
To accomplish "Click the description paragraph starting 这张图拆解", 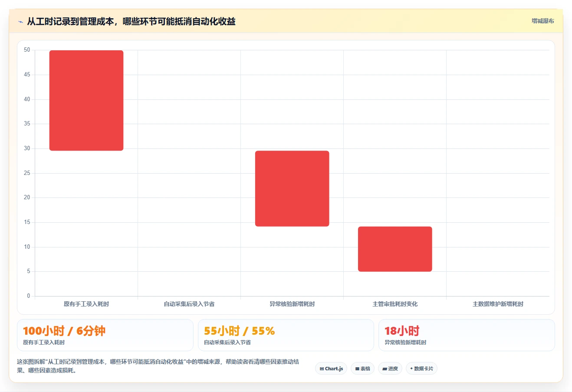I will point(158,366).
